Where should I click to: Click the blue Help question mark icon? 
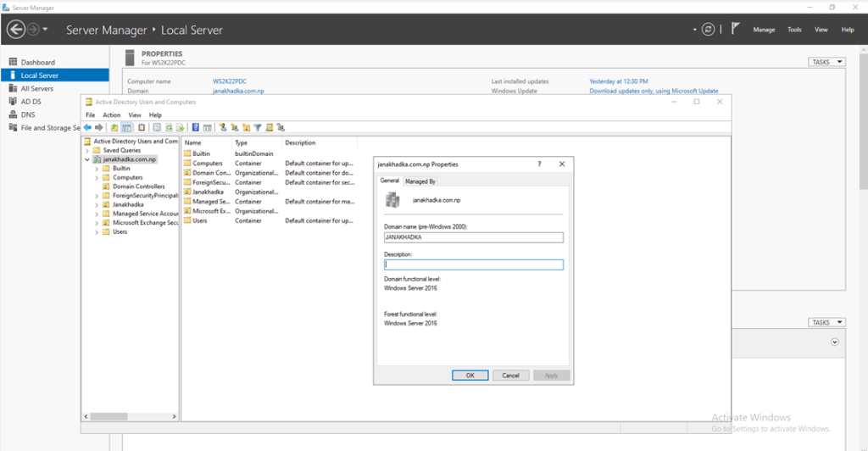(x=196, y=127)
